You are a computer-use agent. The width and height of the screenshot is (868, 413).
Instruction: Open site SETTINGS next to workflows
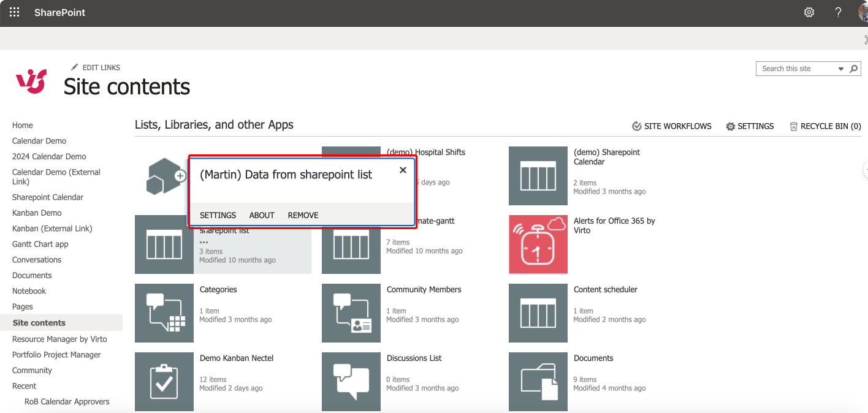coord(750,126)
